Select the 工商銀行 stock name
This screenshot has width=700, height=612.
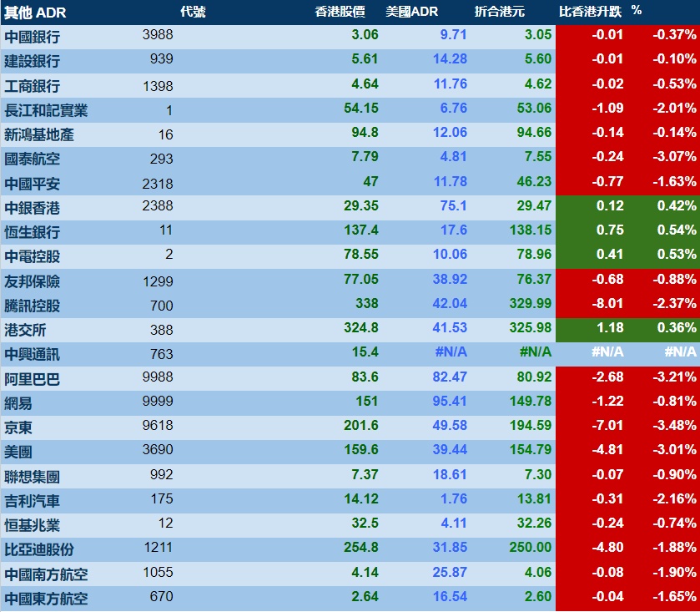[x=33, y=86]
